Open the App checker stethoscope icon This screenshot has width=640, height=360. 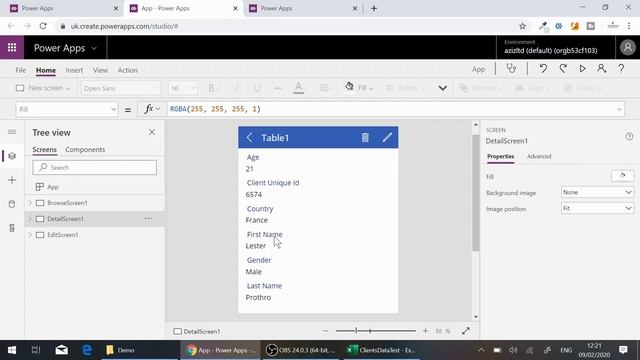point(511,69)
